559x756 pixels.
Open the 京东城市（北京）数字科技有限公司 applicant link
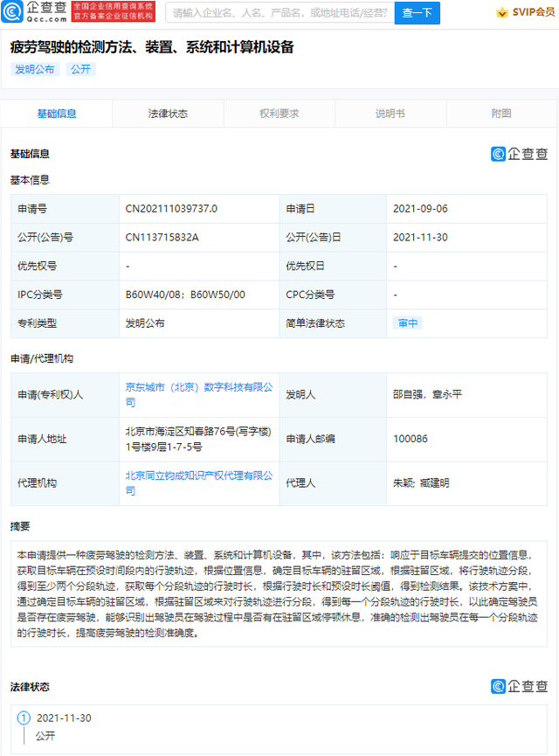(x=198, y=394)
